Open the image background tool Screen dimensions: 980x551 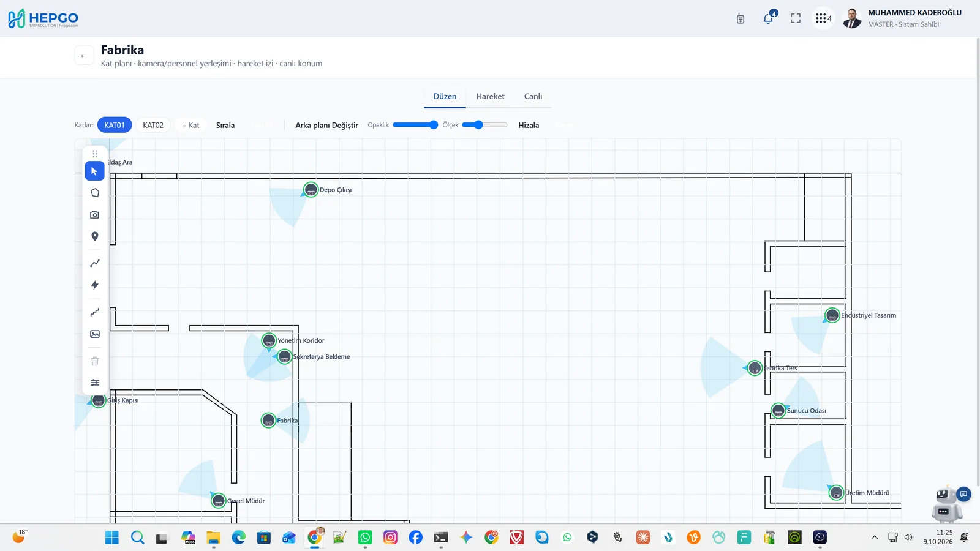point(94,334)
